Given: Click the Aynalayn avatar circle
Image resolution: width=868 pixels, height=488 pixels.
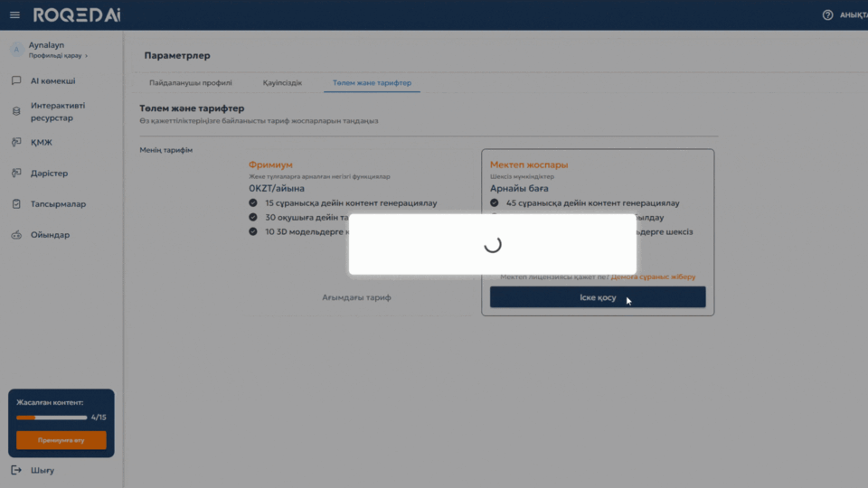Looking at the screenshot, I should coord(15,50).
